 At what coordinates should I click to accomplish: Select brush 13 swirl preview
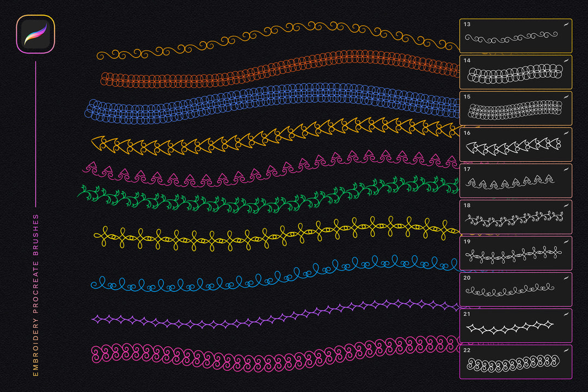512,38
